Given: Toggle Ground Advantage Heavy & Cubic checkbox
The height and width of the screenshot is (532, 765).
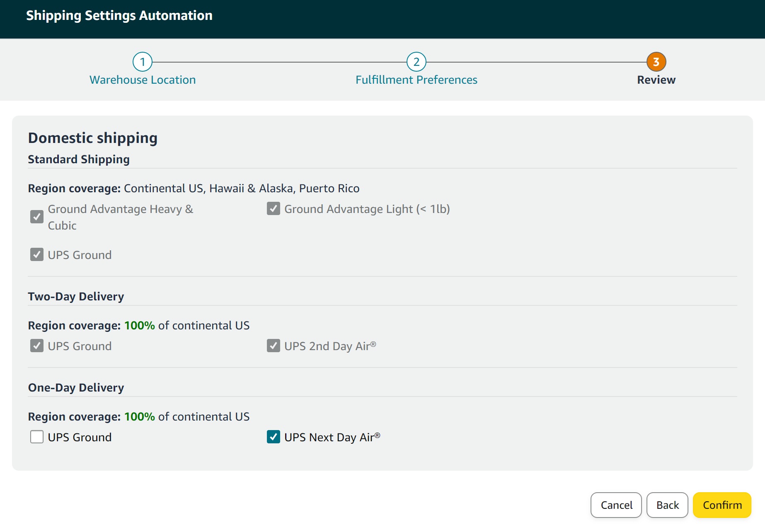Looking at the screenshot, I should (37, 217).
